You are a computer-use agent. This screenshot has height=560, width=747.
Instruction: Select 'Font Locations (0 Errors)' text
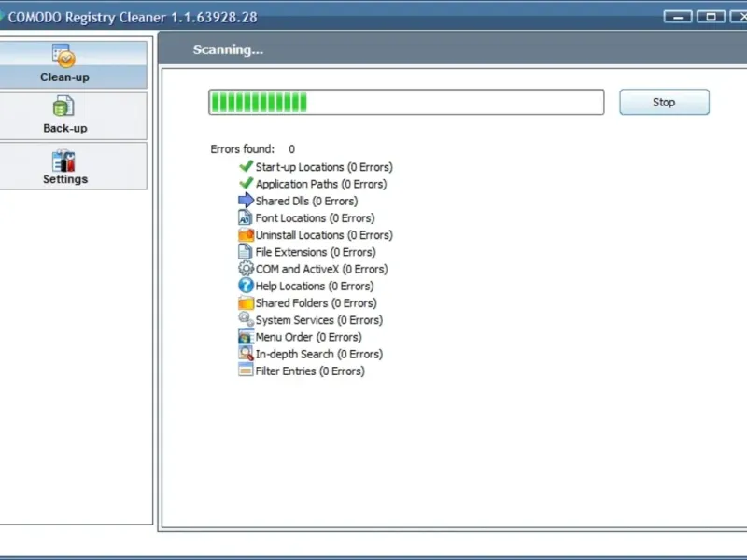click(315, 218)
